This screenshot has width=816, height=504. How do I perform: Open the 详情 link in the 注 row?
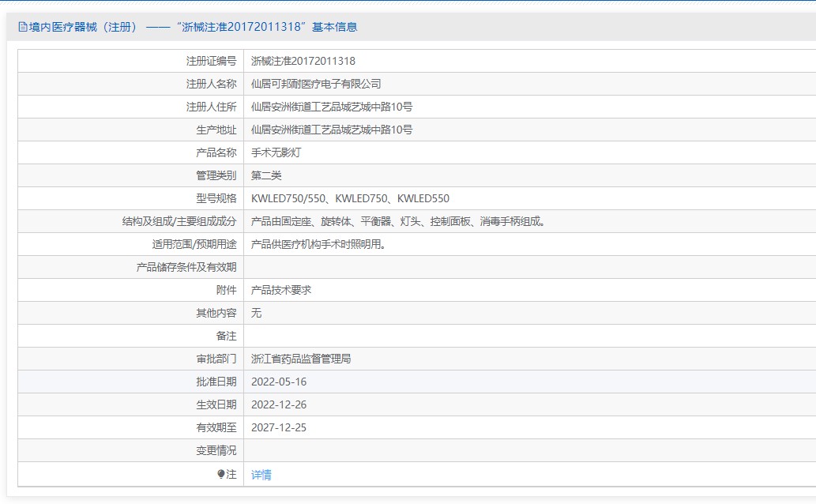click(x=261, y=475)
